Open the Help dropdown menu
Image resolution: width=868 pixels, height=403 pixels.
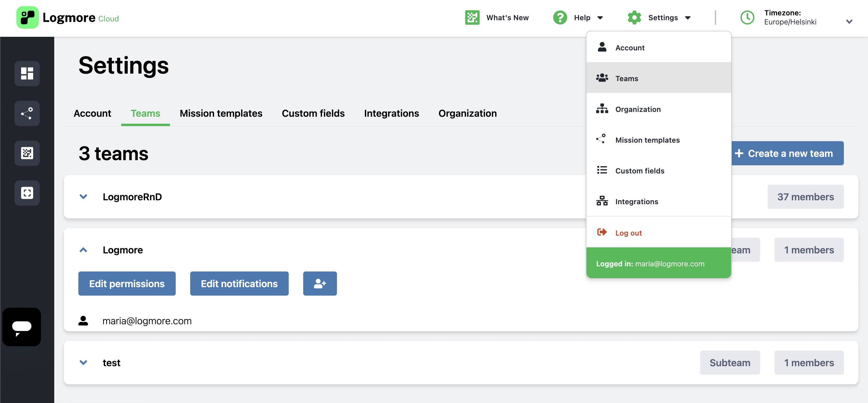click(x=578, y=17)
